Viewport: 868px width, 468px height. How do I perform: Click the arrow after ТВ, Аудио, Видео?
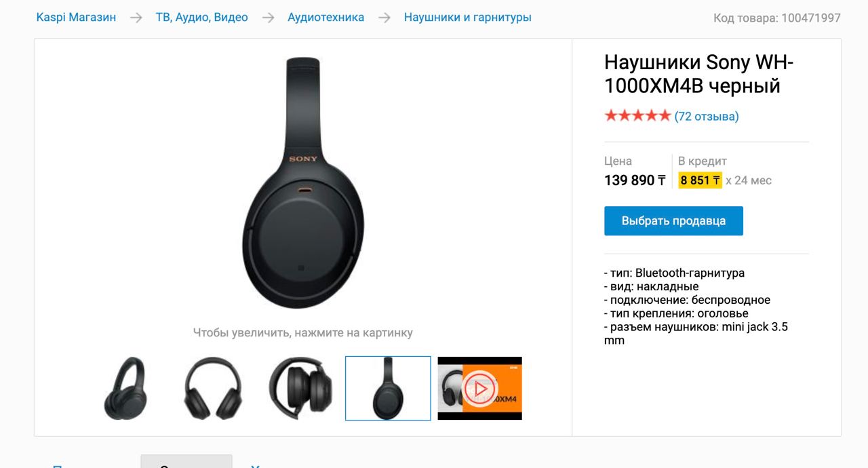point(268,18)
